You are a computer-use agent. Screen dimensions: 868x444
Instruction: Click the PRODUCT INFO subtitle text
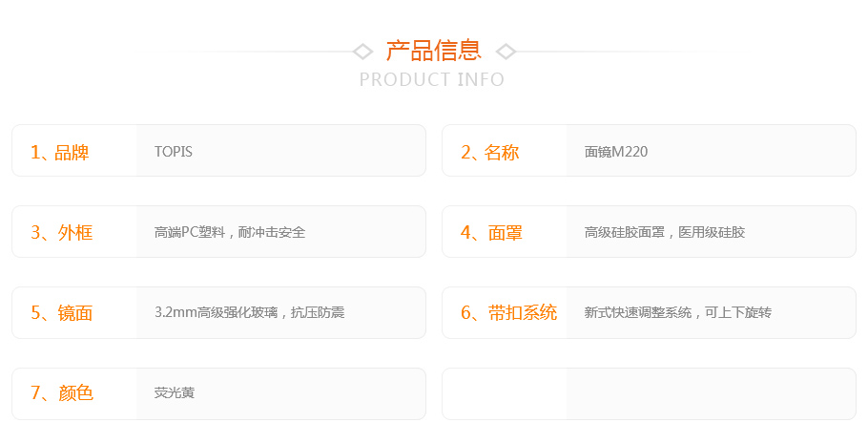click(x=432, y=79)
